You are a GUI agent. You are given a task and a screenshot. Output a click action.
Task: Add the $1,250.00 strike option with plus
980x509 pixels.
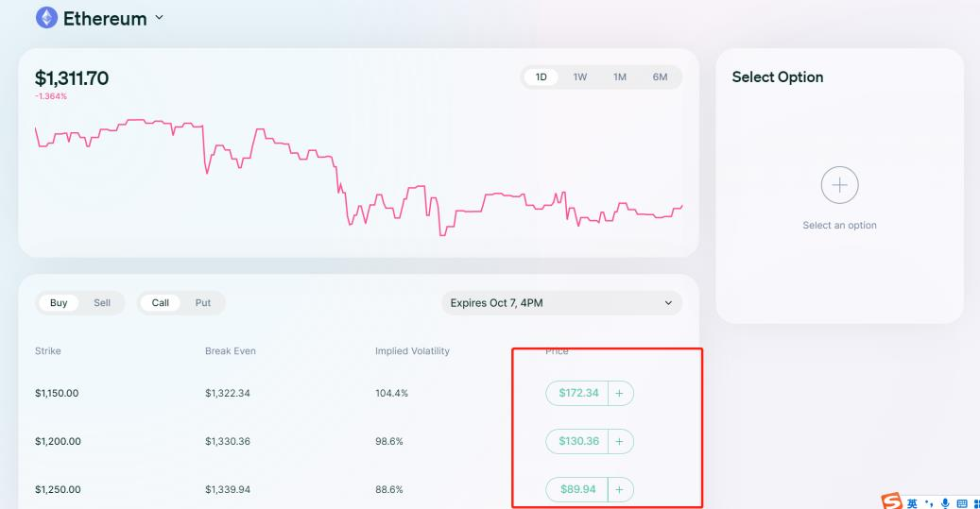pos(621,489)
